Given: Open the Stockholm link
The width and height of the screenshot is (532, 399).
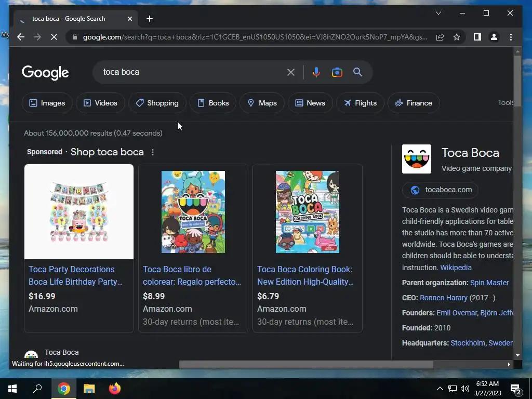Looking at the screenshot, I should click(468, 343).
